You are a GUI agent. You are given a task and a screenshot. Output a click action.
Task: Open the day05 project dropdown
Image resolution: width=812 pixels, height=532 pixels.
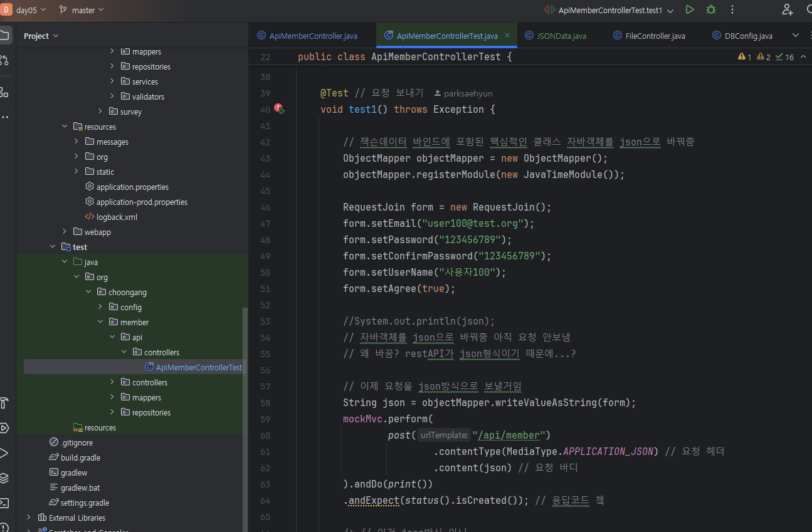pyautogui.click(x=31, y=10)
